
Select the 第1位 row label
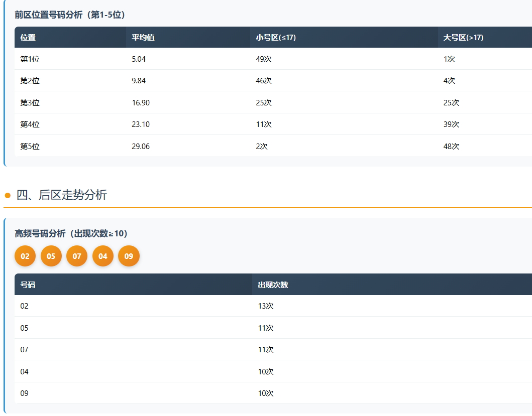tap(30, 59)
